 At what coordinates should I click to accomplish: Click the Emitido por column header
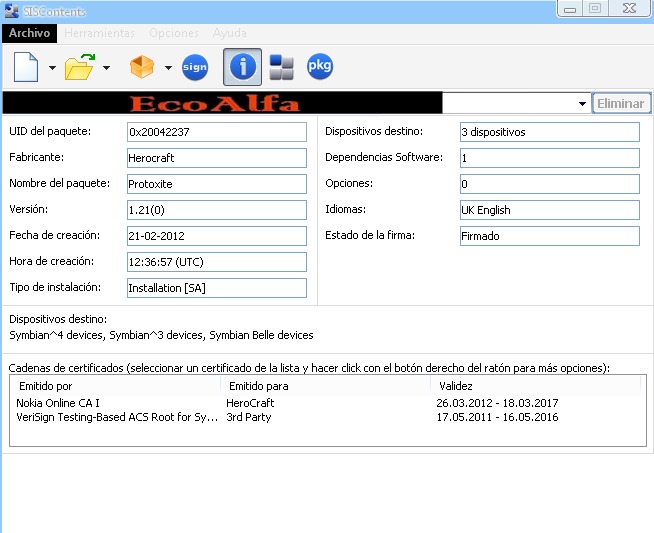(116, 386)
